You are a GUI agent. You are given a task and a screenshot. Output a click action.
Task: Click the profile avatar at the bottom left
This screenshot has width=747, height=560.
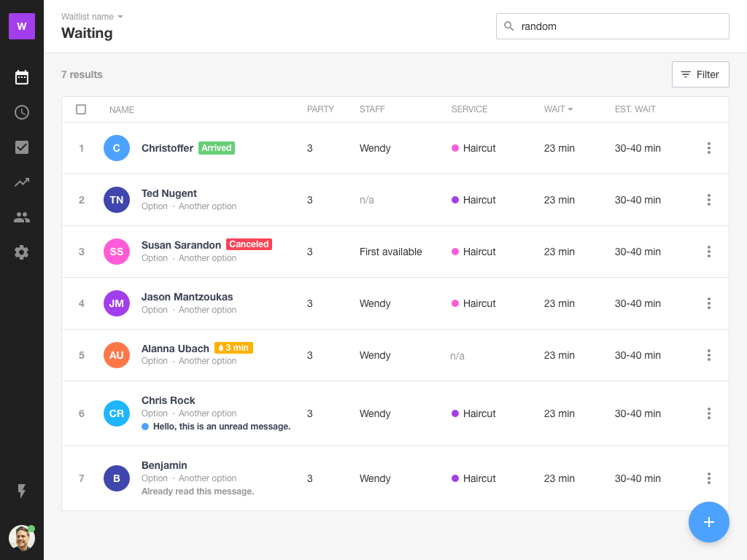click(x=21, y=538)
